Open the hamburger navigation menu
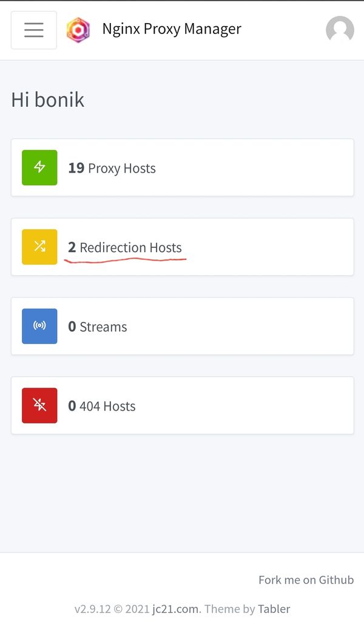 pyautogui.click(x=33, y=30)
